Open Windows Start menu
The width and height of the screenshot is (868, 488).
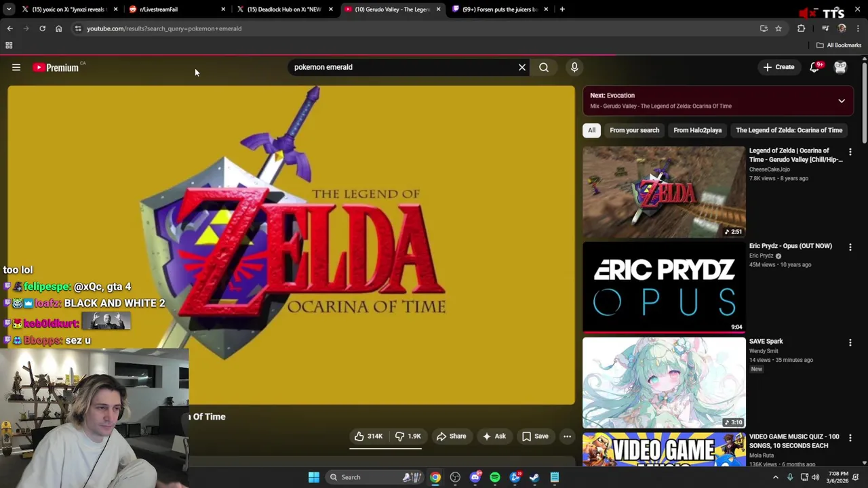tap(313, 477)
